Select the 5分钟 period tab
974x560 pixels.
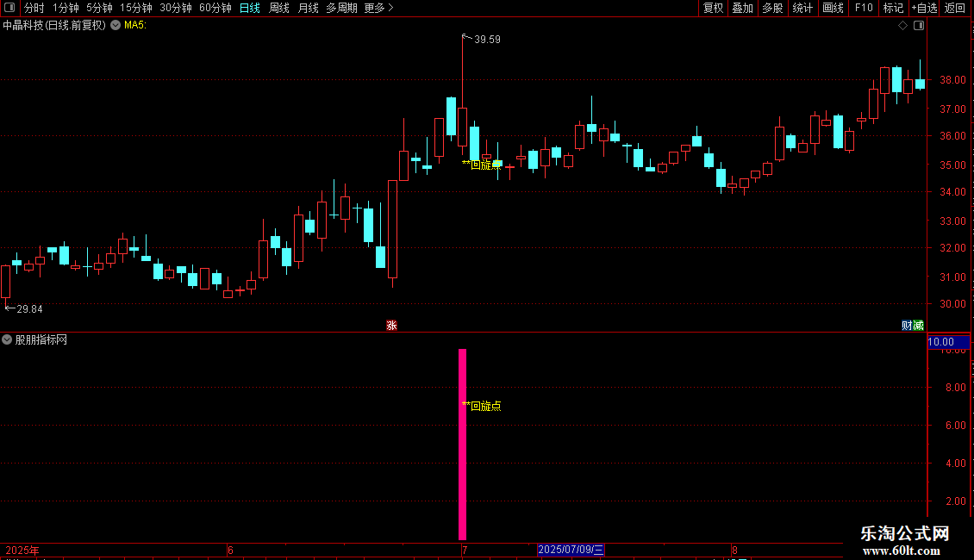[99, 8]
